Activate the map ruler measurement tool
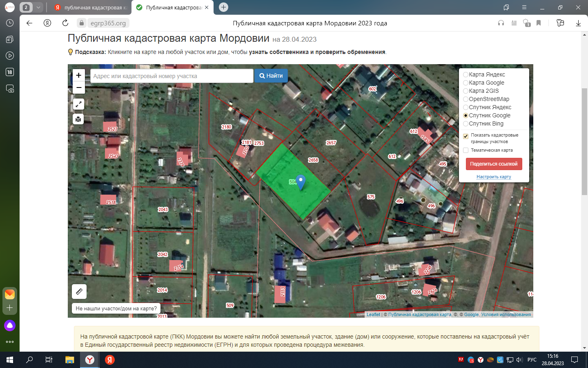The height and width of the screenshot is (368, 588). (x=79, y=292)
